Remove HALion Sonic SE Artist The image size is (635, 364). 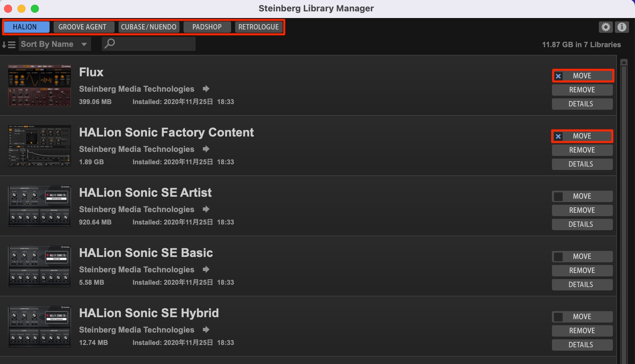click(582, 210)
